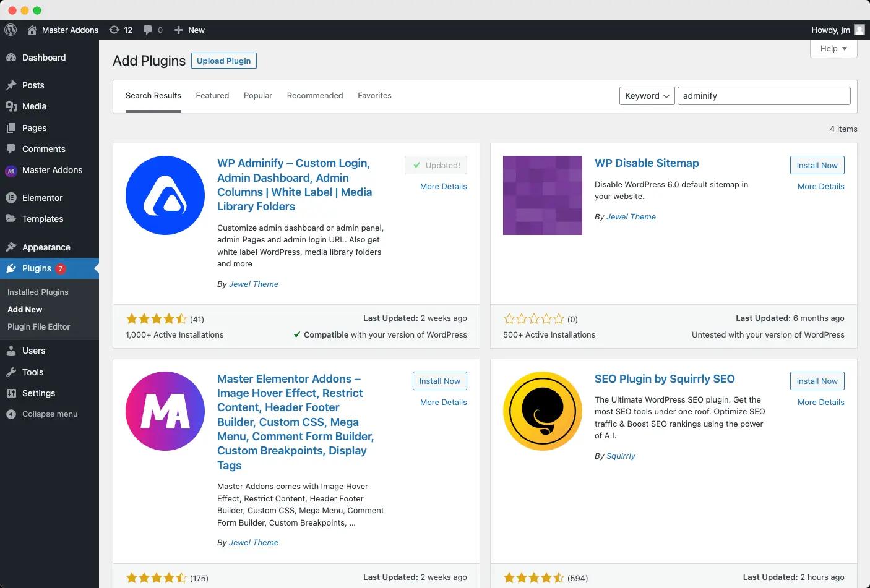Open the updates icon showing 12
Screen dimensions: 870x588
point(114,30)
